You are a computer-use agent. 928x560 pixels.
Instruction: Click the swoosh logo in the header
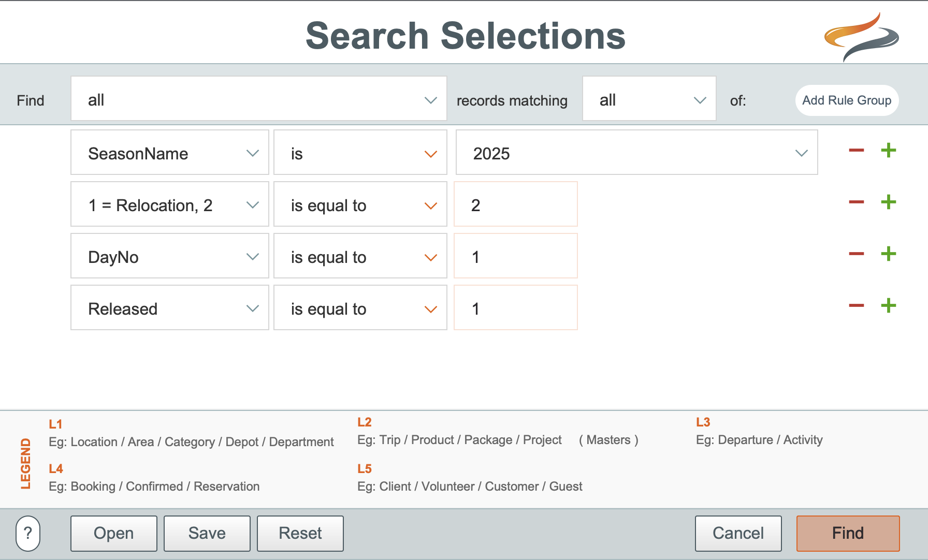point(862,37)
